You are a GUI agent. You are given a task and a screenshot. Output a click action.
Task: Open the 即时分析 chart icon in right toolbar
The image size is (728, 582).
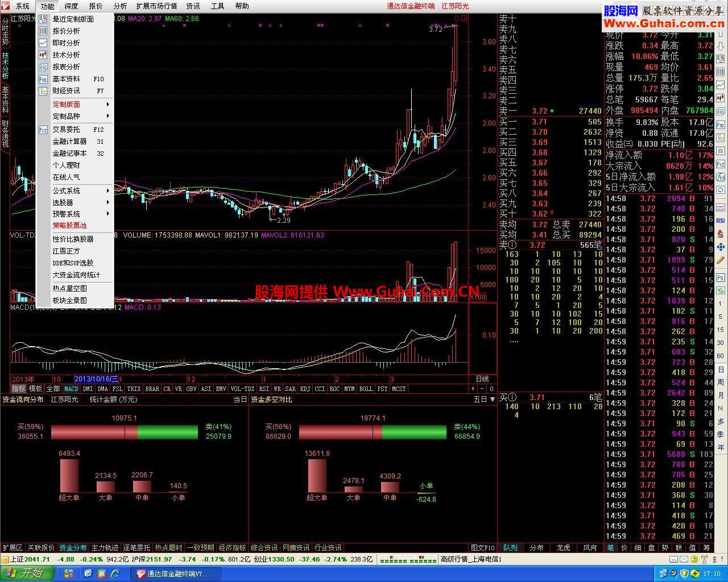[x=721, y=85]
